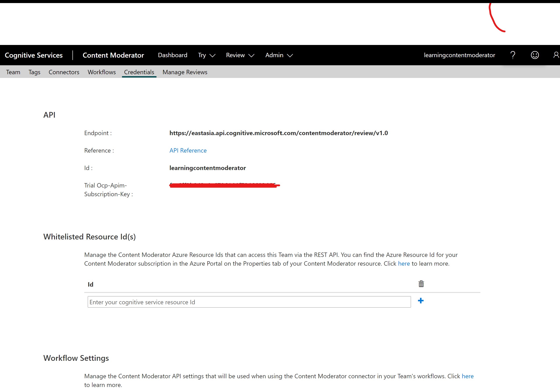Click the Workflow Settings heading
The image size is (560, 392).
(x=76, y=358)
